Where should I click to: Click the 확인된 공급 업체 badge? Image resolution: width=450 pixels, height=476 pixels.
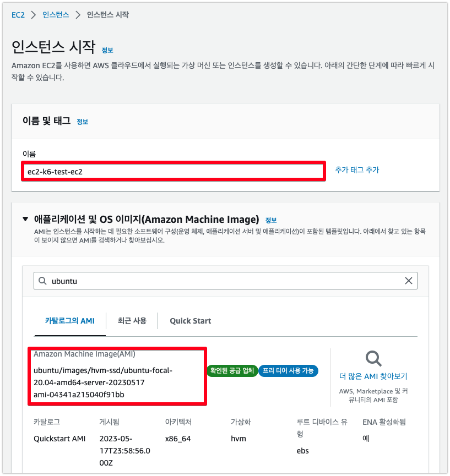click(x=232, y=371)
